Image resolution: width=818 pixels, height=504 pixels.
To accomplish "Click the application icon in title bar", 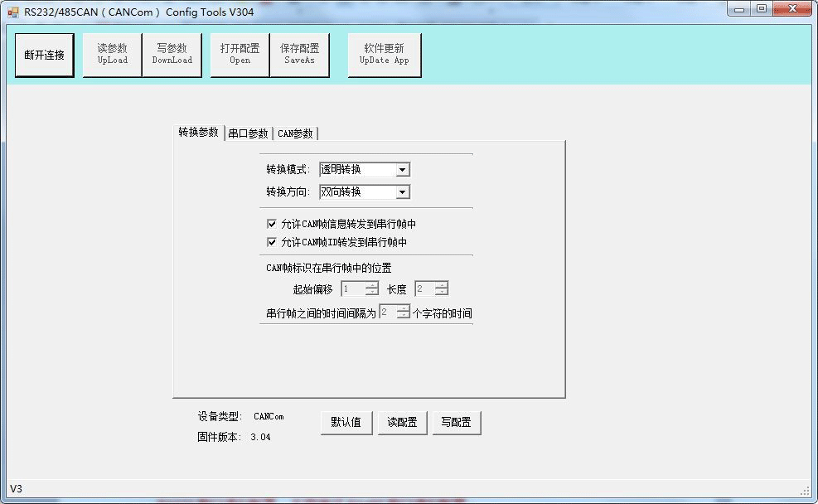I will (x=12, y=12).
